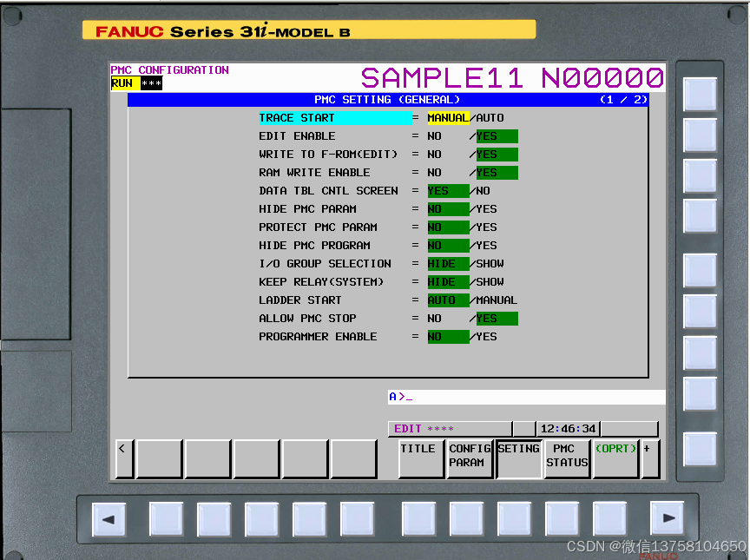Set EDIT ENABLE to YES
Viewport: 750px width, 560px height.
click(497, 136)
